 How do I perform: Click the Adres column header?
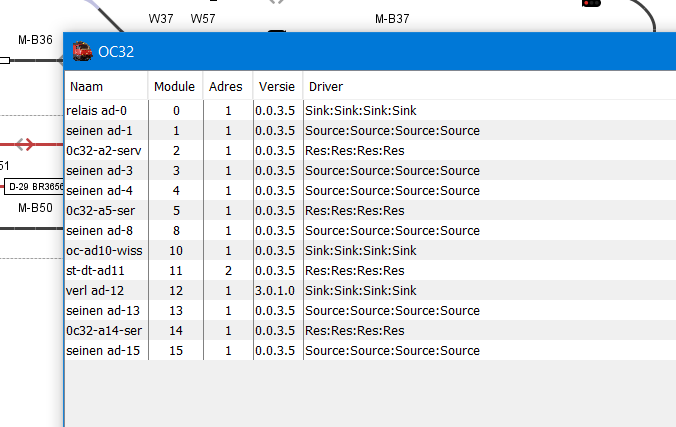pos(225,87)
